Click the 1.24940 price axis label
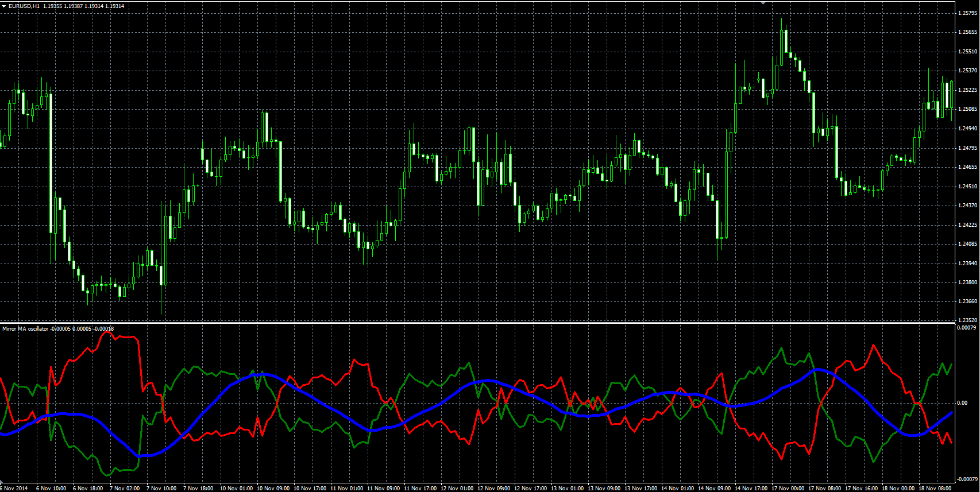 click(968, 128)
